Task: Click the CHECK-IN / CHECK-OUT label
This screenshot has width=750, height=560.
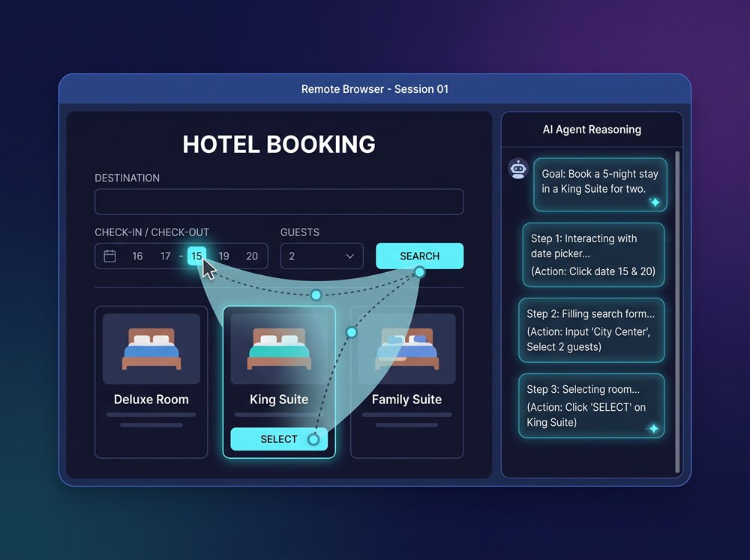Action: (151, 232)
